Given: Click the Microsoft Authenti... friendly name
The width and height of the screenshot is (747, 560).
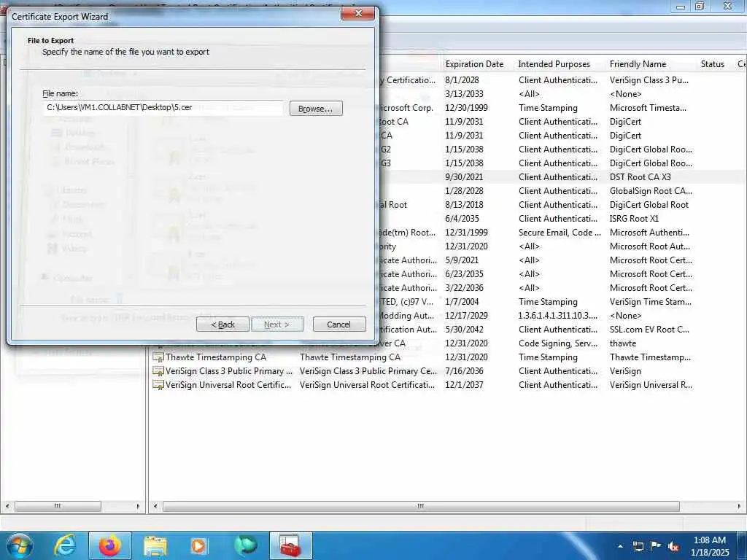Looking at the screenshot, I should [649, 233].
